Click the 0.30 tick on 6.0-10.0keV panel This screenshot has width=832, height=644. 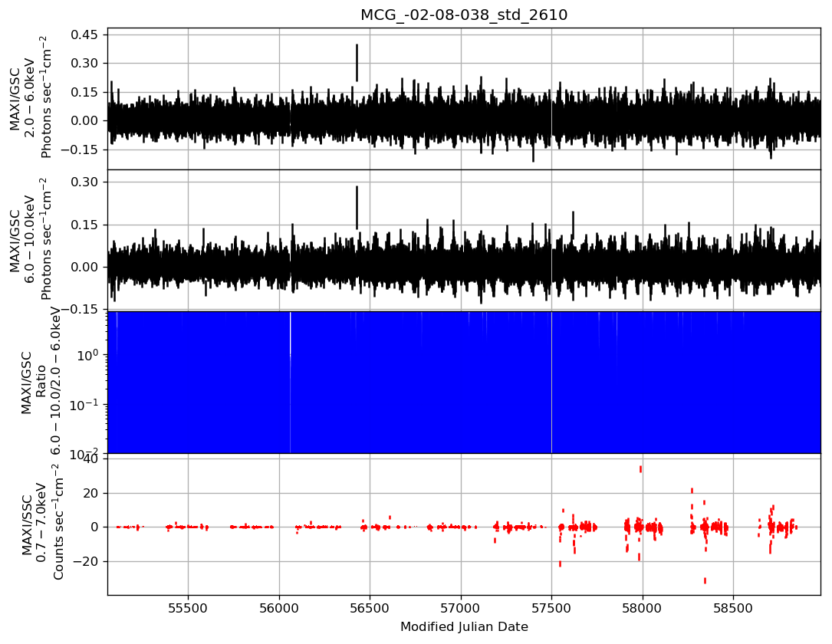coord(84,182)
